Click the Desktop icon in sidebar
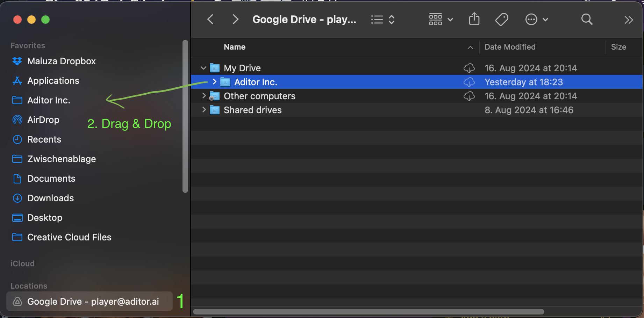The width and height of the screenshot is (644, 318). click(17, 218)
